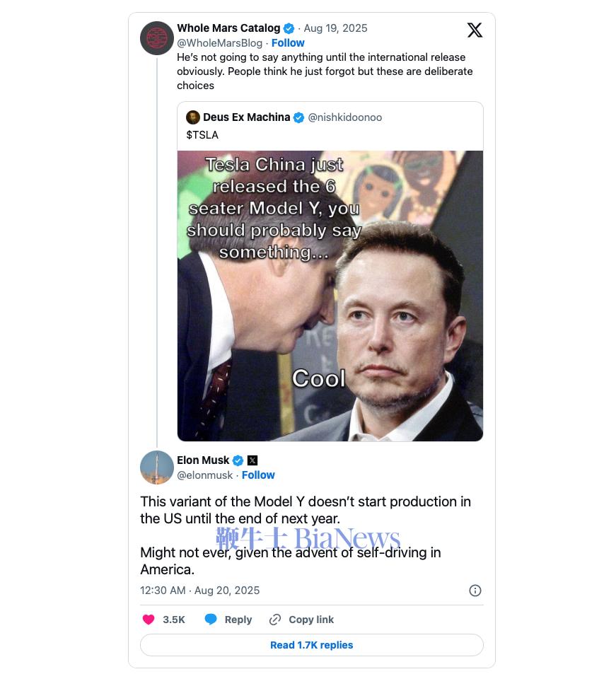Image resolution: width=616 pixels, height=674 pixels.
Task: Open the quoted meme image
Action: point(330,296)
